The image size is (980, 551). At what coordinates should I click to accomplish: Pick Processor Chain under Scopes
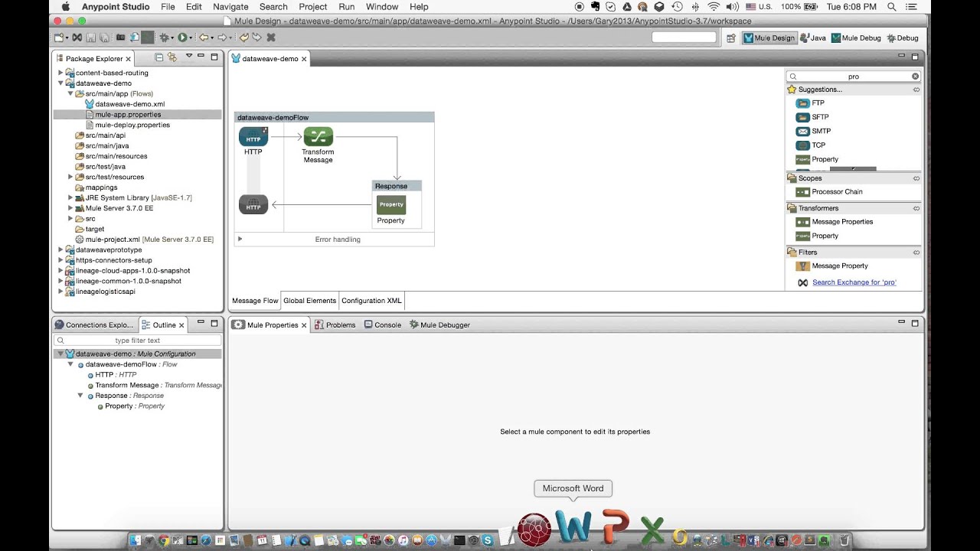[x=829, y=192]
